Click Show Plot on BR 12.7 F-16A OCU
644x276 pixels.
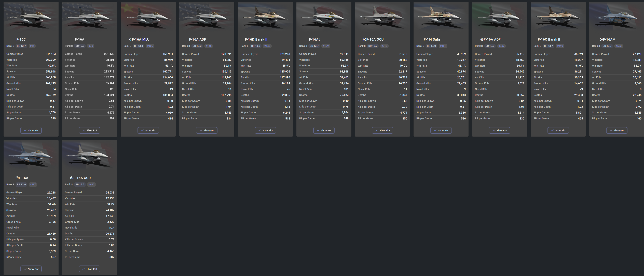pos(89,269)
